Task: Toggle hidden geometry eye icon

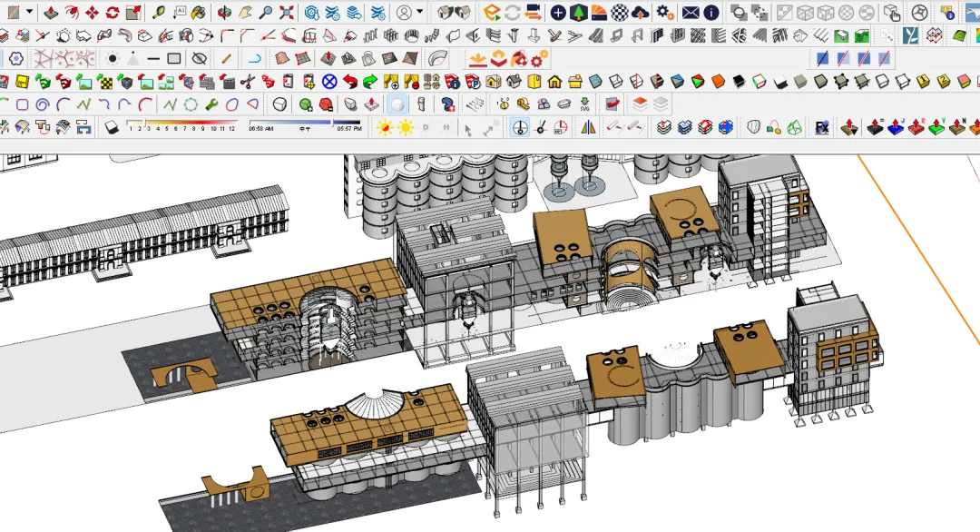Action: 200,59
